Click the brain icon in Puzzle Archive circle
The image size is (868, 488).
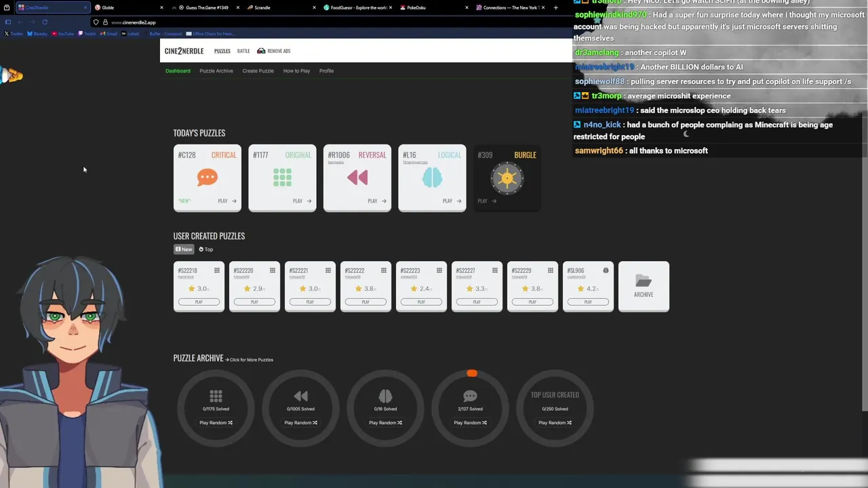385,396
